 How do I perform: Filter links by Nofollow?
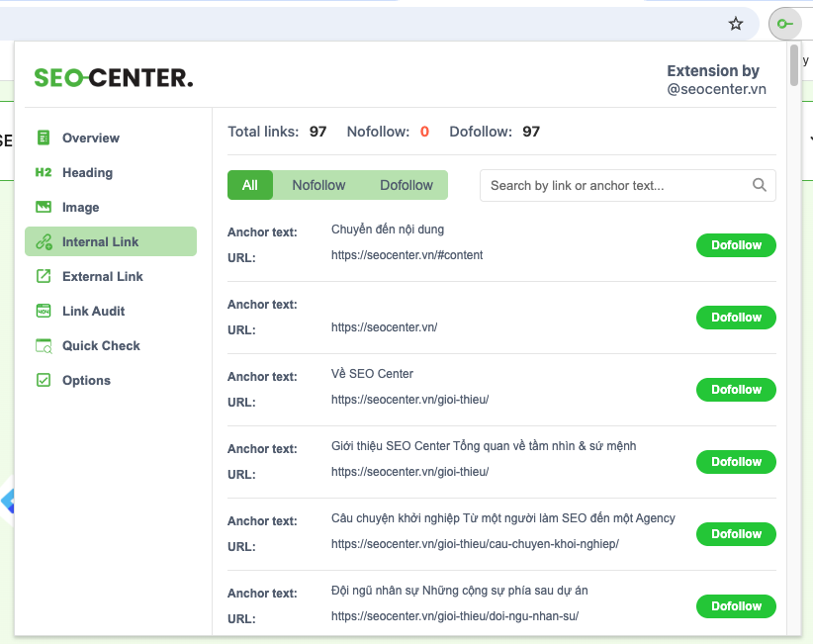[x=318, y=185]
